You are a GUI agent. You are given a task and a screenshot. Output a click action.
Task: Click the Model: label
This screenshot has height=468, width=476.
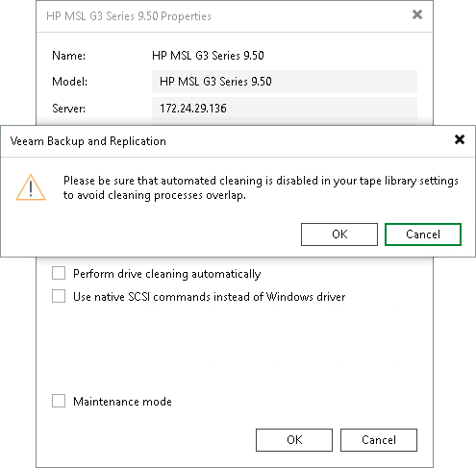[x=69, y=82]
